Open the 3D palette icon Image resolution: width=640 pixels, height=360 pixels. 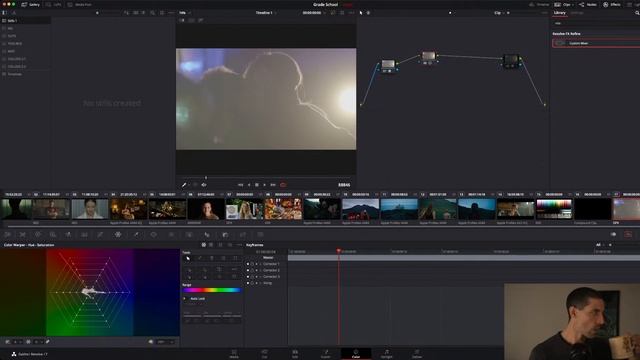tap(260, 235)
